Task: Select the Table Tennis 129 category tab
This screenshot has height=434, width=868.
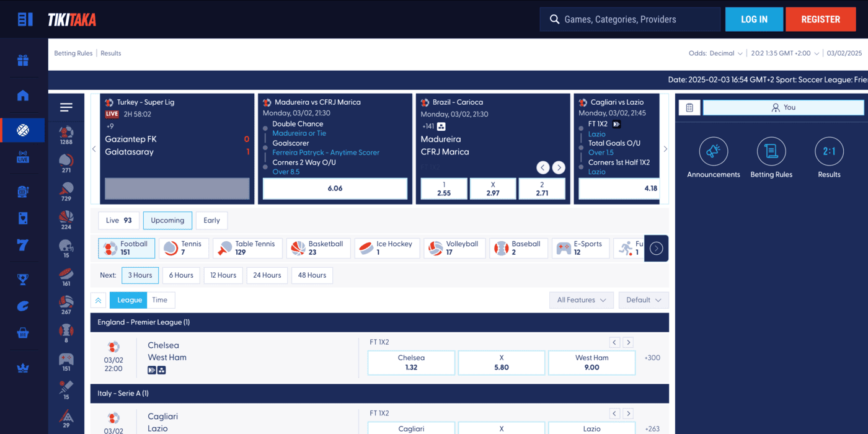Action: point(247,248)
